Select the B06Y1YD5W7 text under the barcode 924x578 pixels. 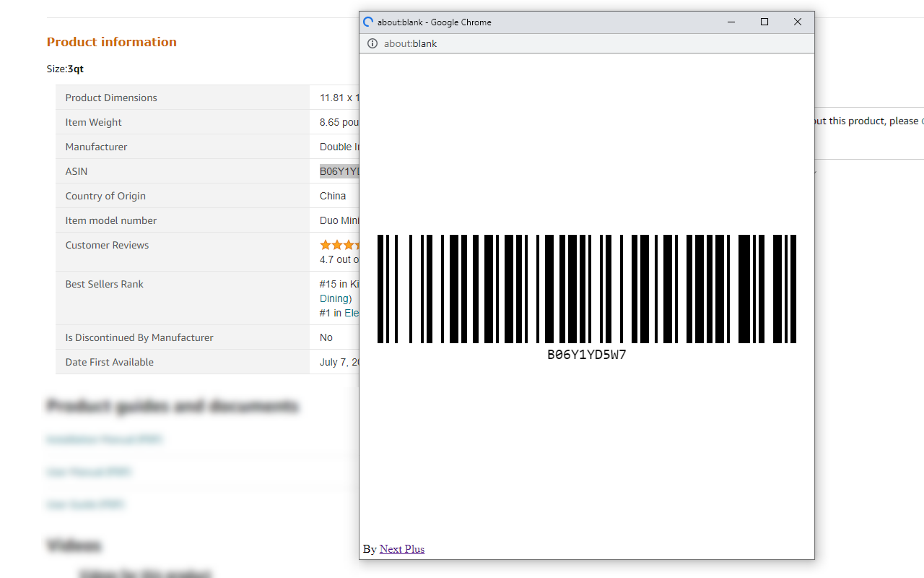[587, 355]
